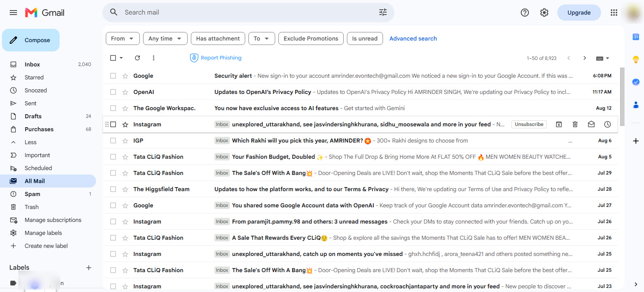Viewport: 644px width, 292px height.
Task: Mark the hovered Instagram email as unread
Action: [x=591, y=124]
